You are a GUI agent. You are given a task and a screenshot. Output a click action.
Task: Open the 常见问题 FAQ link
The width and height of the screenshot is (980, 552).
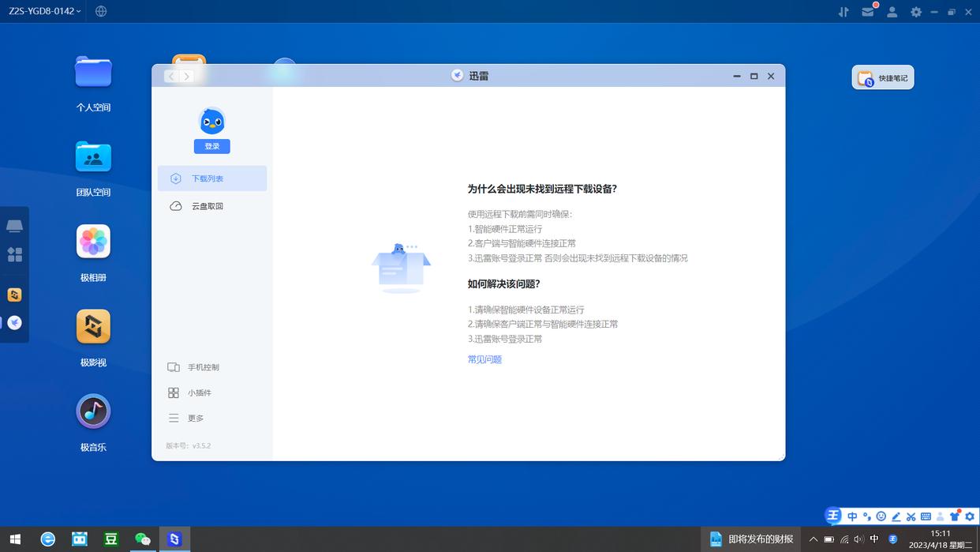tap(484, 359)
